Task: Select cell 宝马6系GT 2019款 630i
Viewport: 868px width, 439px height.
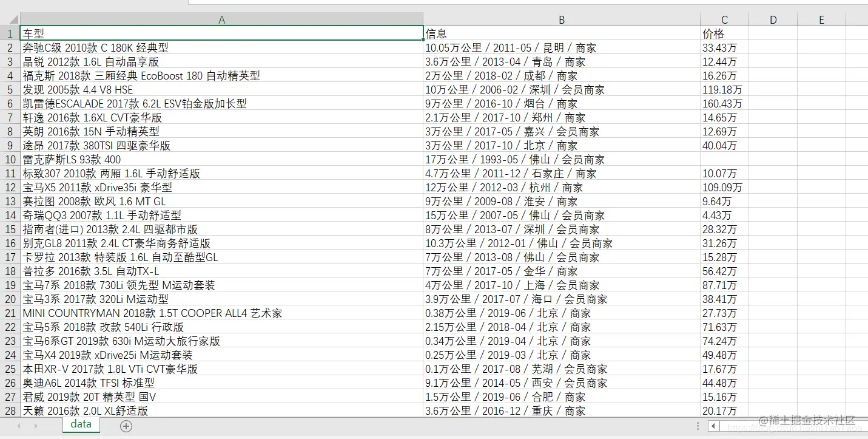Action: tap(222, 341)
